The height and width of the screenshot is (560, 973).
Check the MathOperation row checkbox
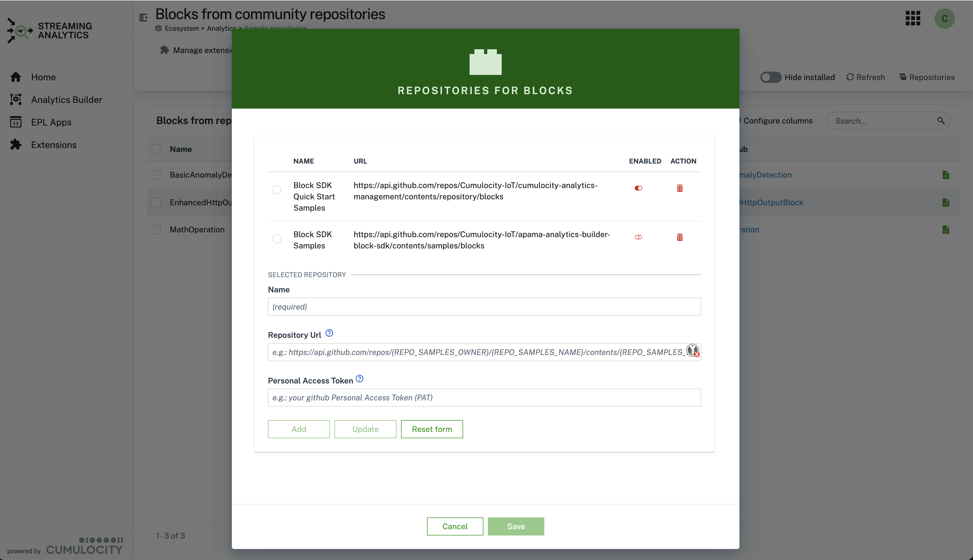point(156,230)
